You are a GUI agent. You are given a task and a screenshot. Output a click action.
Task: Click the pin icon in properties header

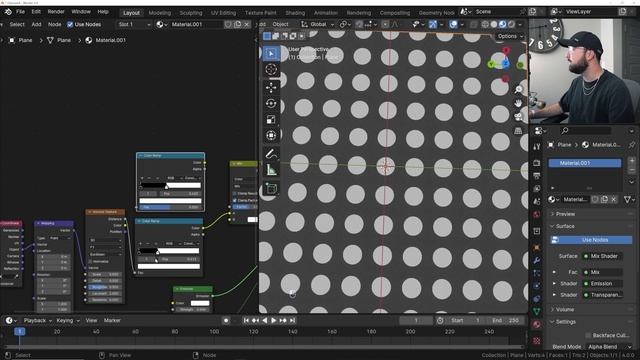(x=632, y=144)
